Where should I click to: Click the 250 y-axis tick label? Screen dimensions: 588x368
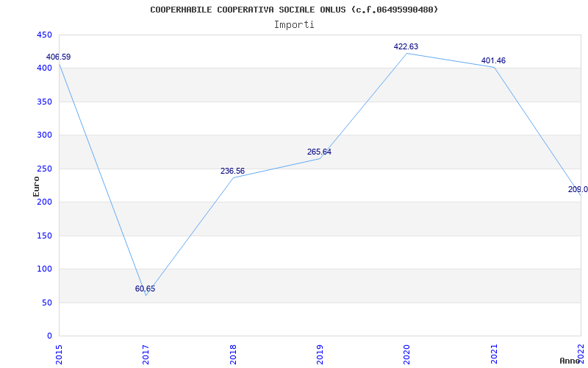click(x=44, y=169)
